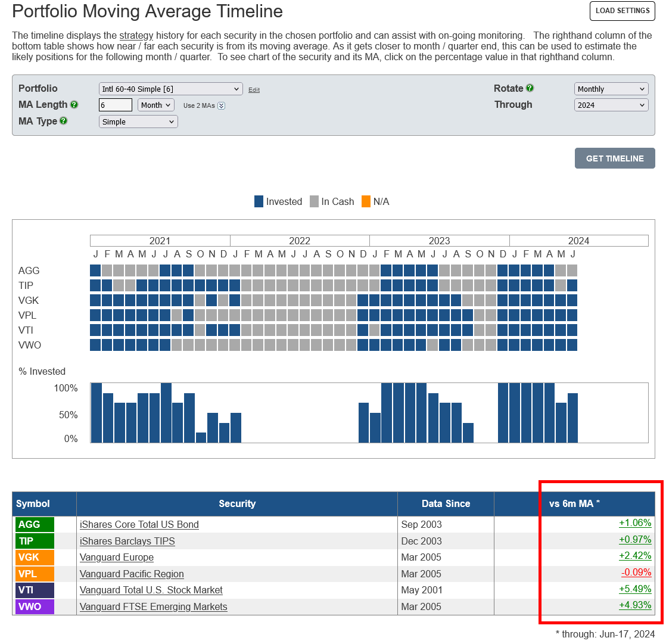This screenshot has height=644, width=666.
Task: Expand the Use 2 MAs chevron icon
Action: pyautogui.click(x=221, y=105)
